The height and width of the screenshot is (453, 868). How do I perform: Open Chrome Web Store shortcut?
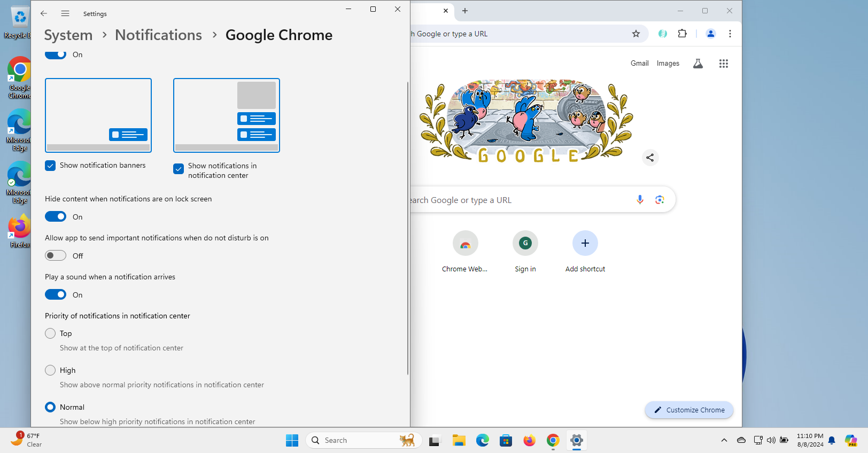(x=465, y=252)
